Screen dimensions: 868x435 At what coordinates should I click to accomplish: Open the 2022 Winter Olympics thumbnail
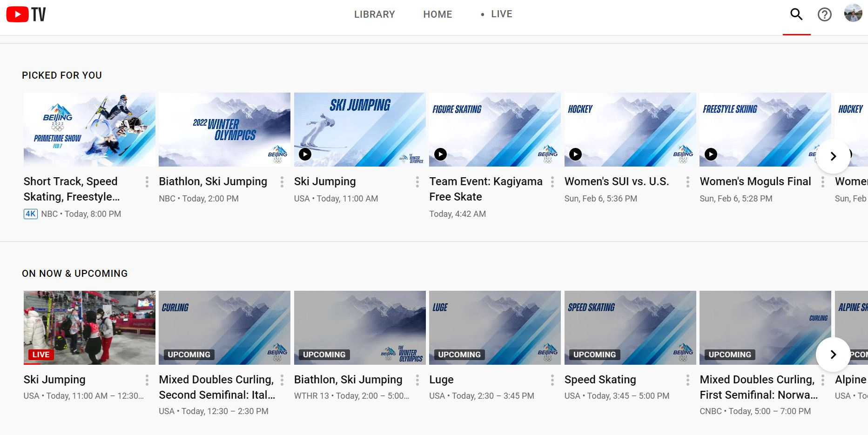pos(224,129)
